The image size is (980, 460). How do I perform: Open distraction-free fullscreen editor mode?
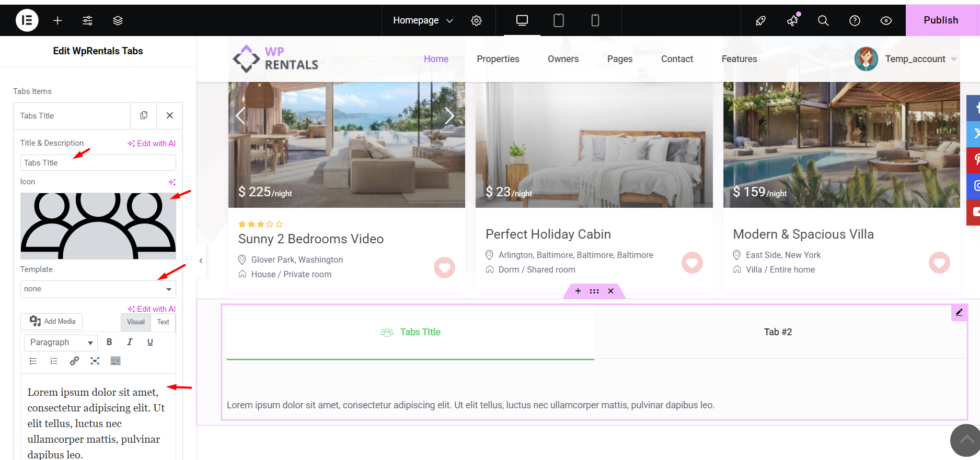[95, 361]
